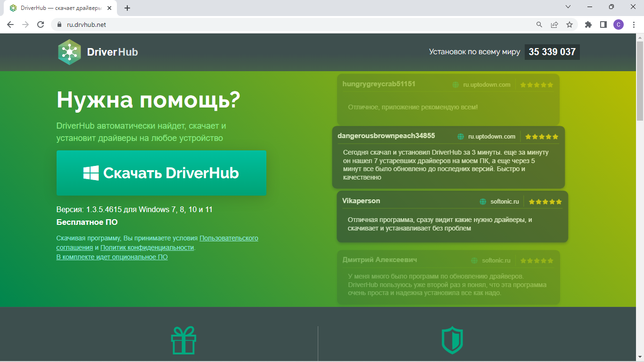Image resolution: width=644 pixels, height=362 pixels.
Task: Click username hungrygreycrab51151
Action: (379, 84)
